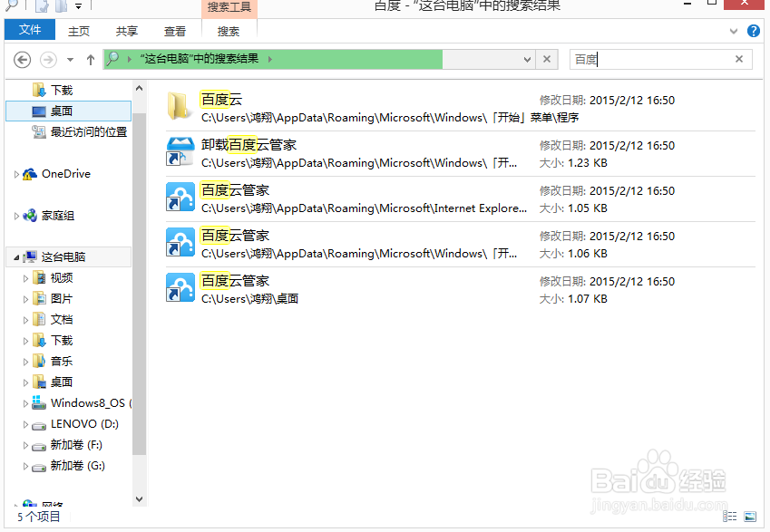Click size text 1.23 KB
Screen dimensions: 770x532
(588, 163)
